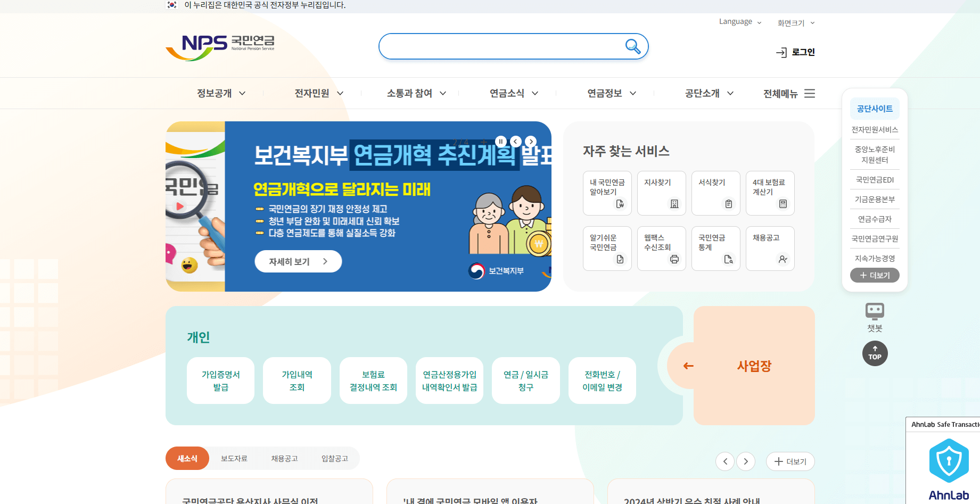Open the 연금정보 menu

point(605,93)
